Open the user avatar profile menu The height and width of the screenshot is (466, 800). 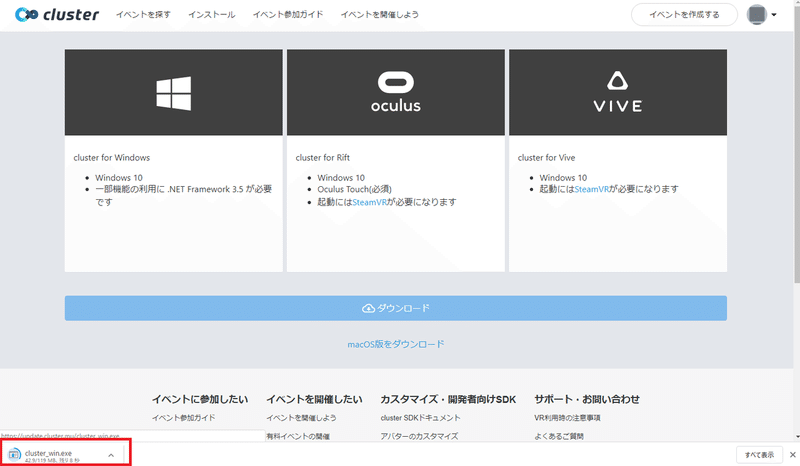pos(757,14)
